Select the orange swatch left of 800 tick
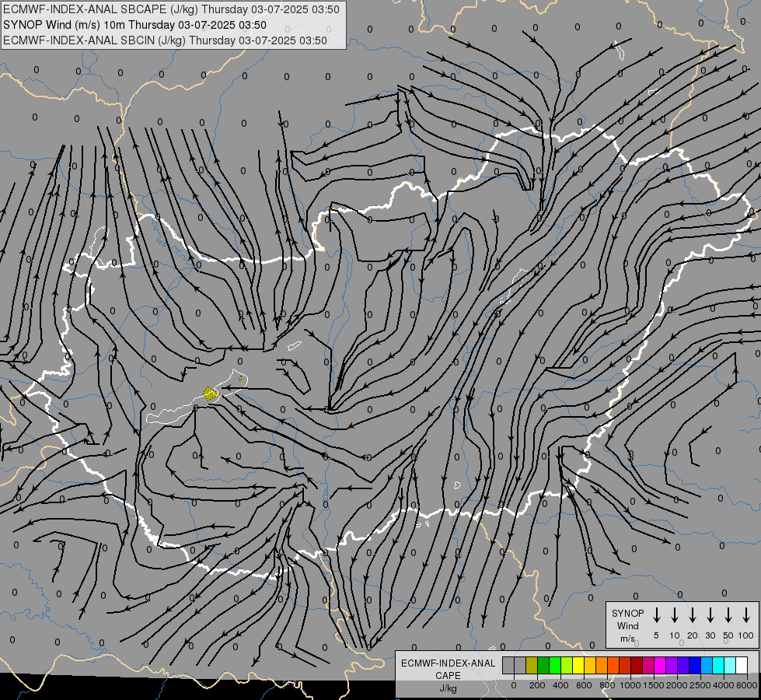Viewport: 761px width, 700px height. [602, 665]
